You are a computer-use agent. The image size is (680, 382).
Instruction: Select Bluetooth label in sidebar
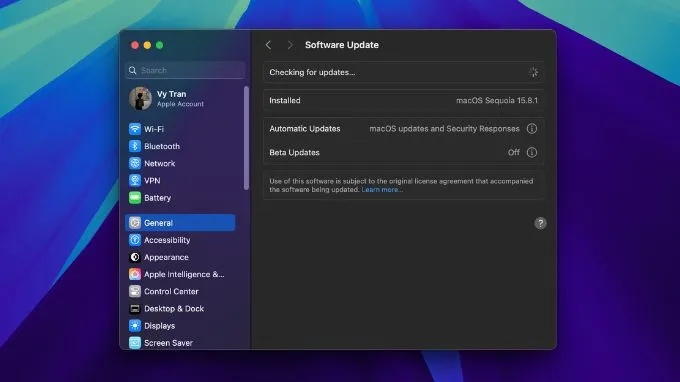point(162,146)
